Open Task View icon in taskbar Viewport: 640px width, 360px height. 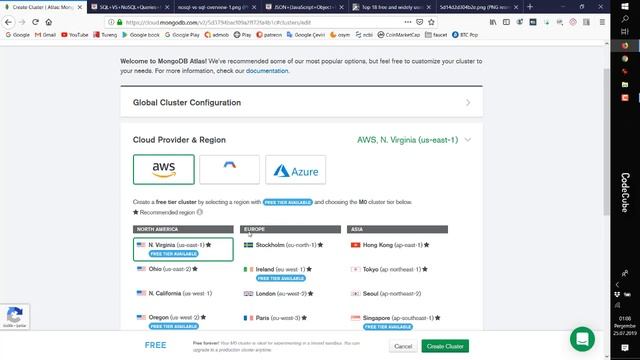625,32
